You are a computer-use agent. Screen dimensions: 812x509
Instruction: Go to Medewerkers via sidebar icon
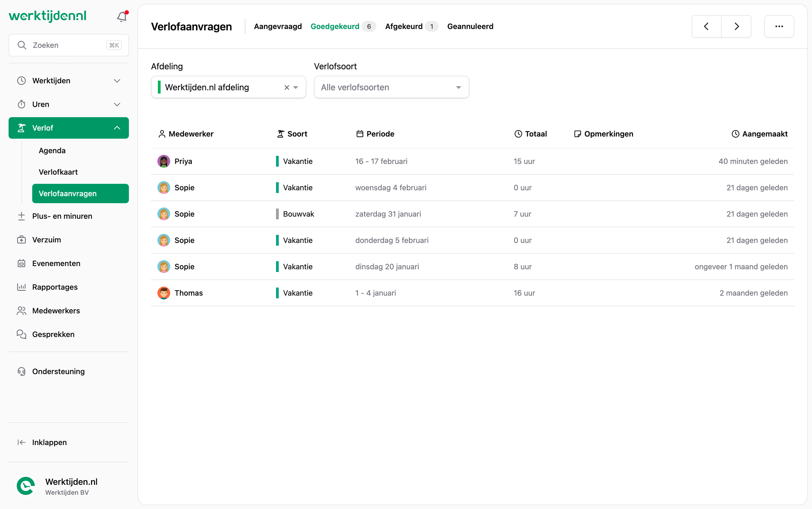tap(21, 311)
